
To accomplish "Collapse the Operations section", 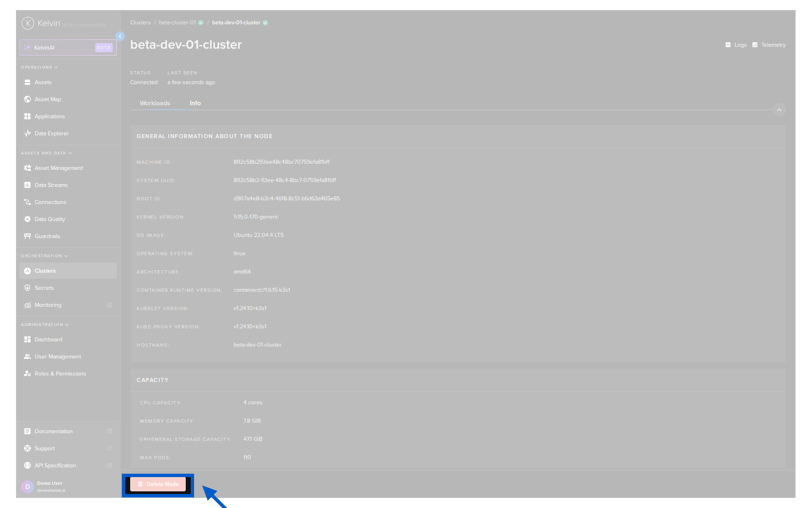I will pyautogui.click(x=56, y=67).
